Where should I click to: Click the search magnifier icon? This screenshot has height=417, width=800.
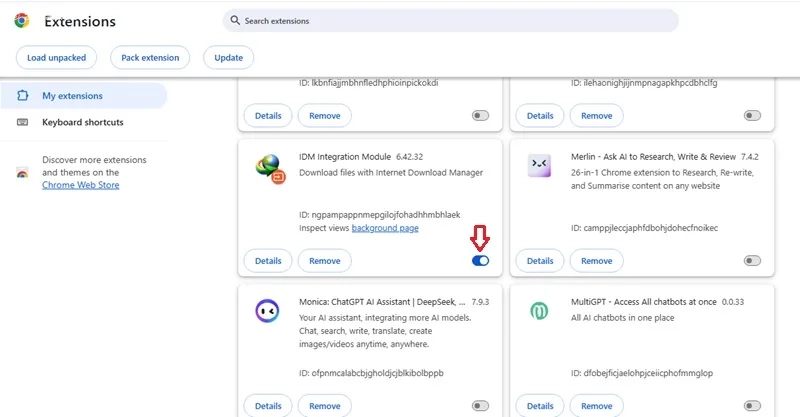click(x=235, y=20)
